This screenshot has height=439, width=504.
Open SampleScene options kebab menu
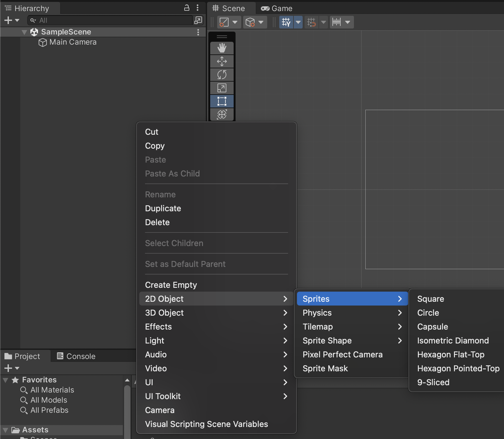198,32
